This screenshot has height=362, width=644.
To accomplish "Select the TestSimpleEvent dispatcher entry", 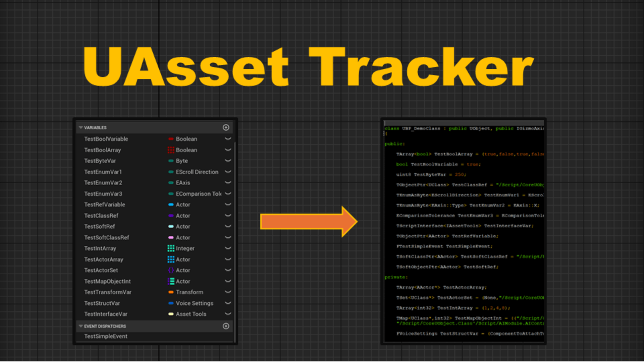I will coord(155,336).
